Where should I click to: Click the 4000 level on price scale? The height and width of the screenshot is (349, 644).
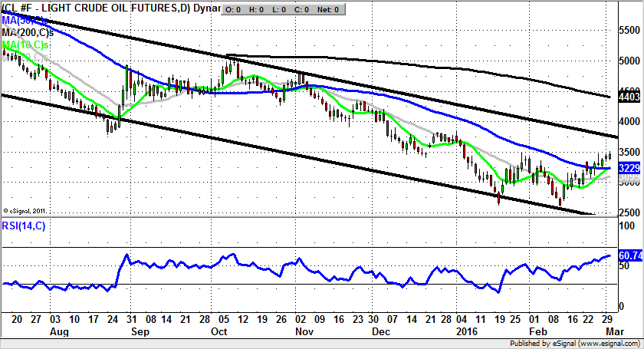coord(628,121)
